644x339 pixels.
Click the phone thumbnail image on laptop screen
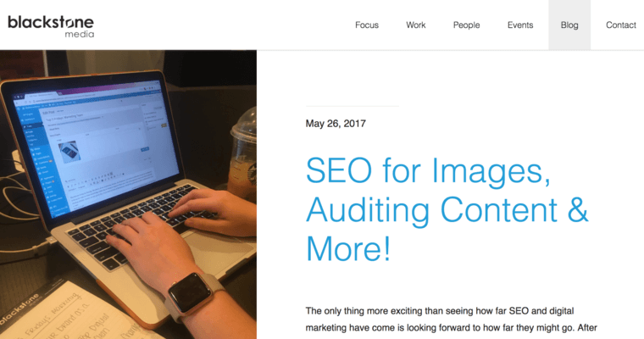(x=69, y=151)
